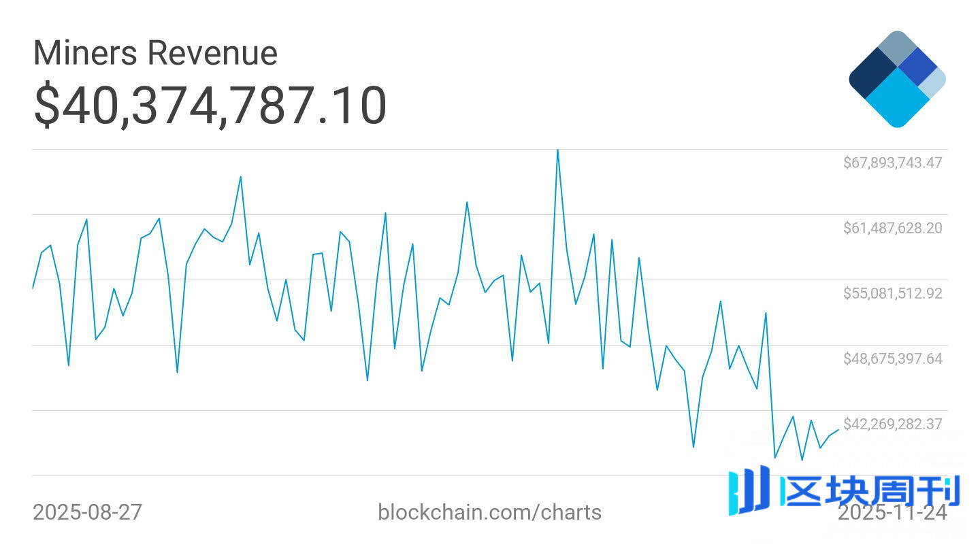Click the $55,081,512.92 axis label
Screen dimensions: 980x551
[892, 293]
